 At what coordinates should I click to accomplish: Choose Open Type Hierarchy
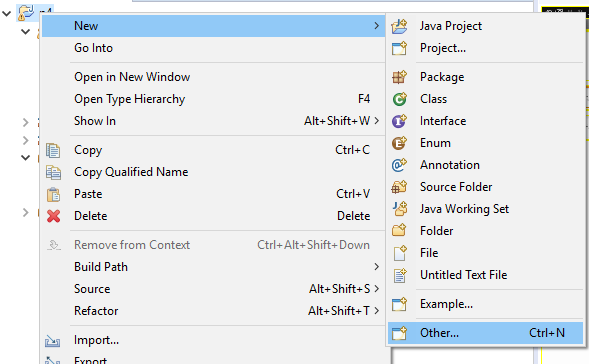tap(213, 99)
